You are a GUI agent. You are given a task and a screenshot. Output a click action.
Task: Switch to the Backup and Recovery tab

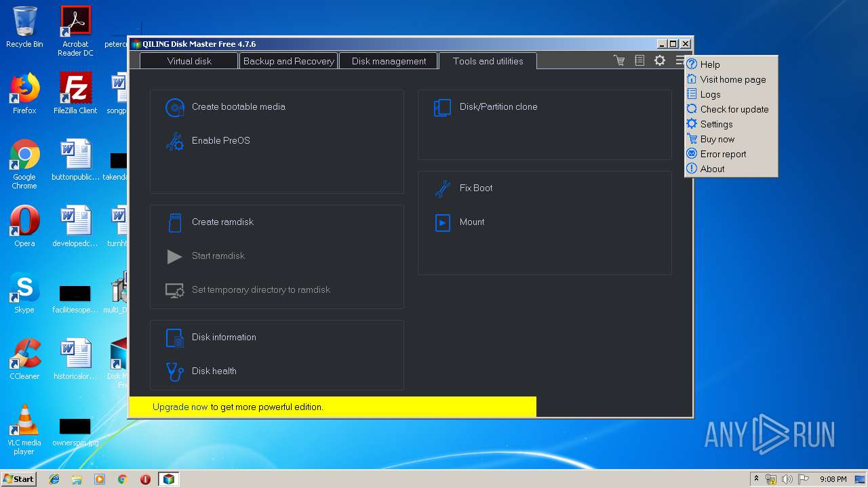click(x=288, y=61)
